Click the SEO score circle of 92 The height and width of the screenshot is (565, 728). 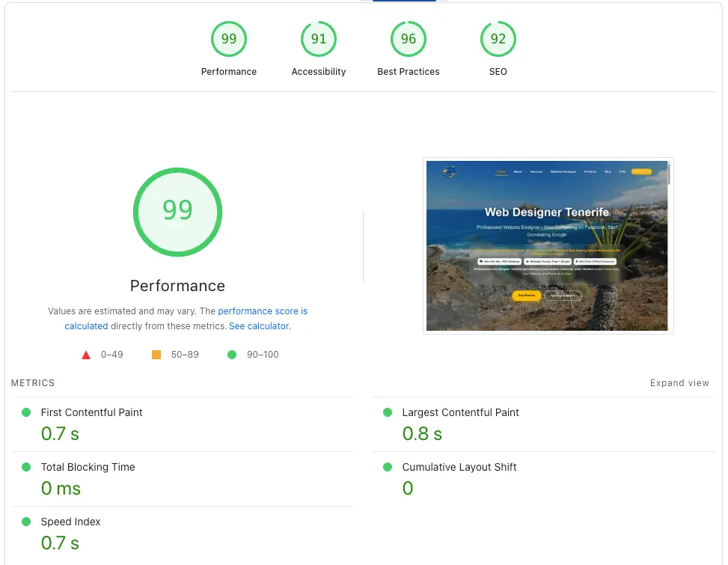click(498, 38)
